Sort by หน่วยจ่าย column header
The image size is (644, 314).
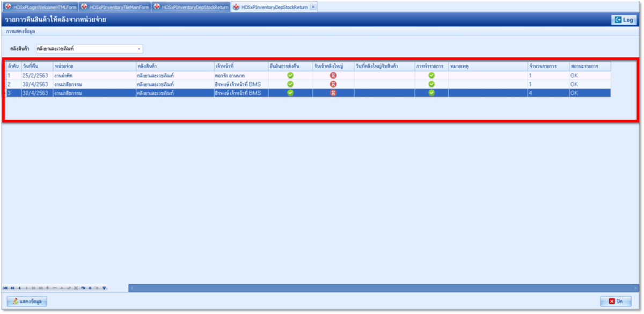coord(64,66)
